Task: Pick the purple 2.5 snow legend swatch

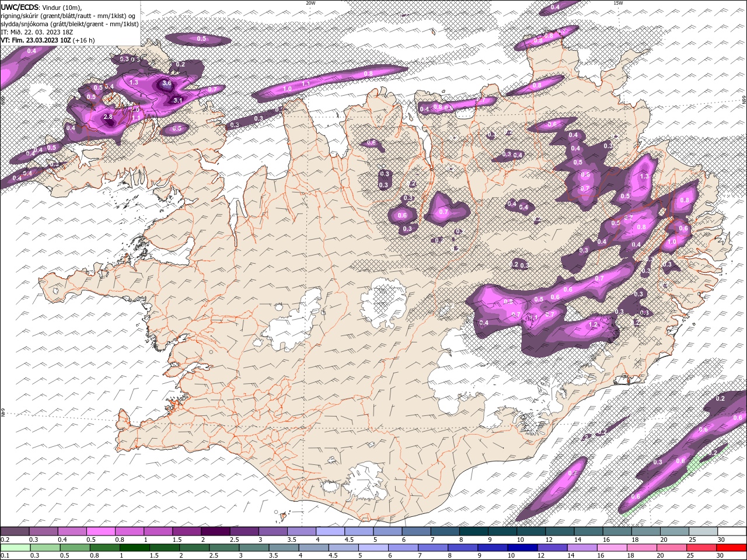Action: point(244,531)
